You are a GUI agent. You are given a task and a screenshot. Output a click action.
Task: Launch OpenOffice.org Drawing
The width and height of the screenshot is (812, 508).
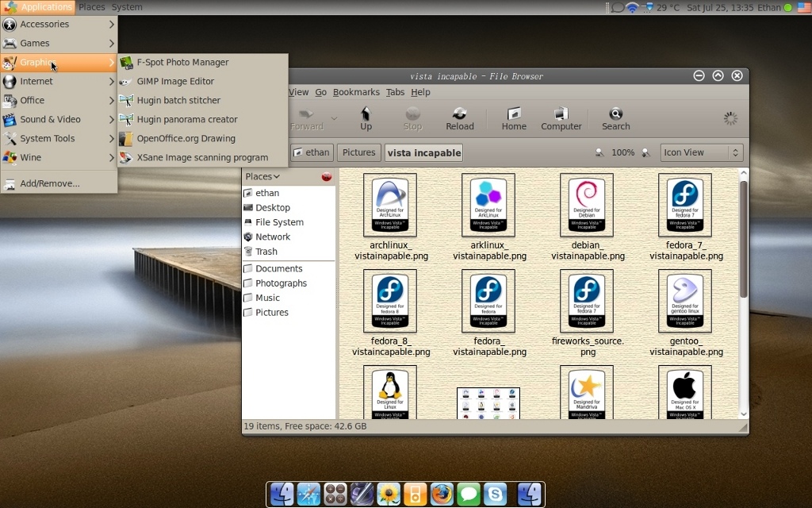(202, 138)
